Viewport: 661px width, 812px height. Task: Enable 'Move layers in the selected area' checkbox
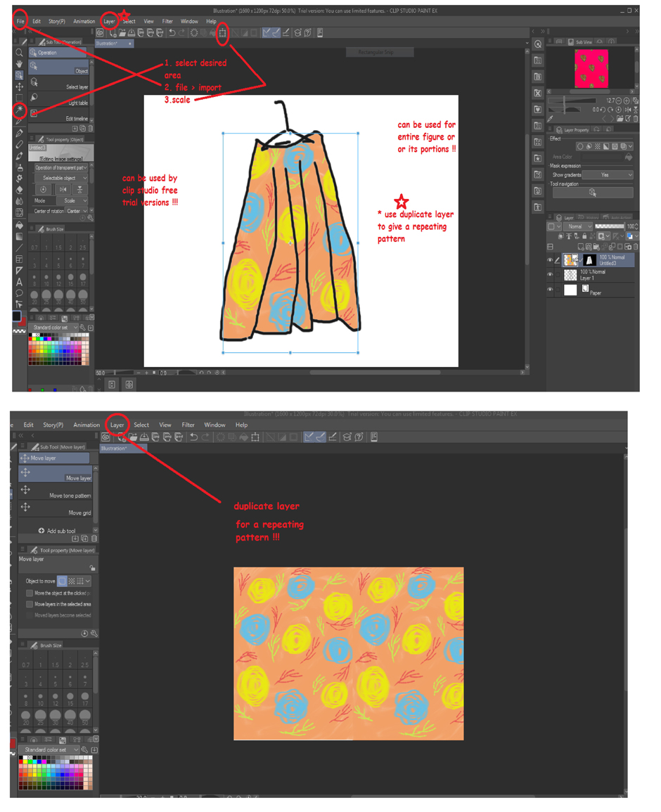pos(30,605)
